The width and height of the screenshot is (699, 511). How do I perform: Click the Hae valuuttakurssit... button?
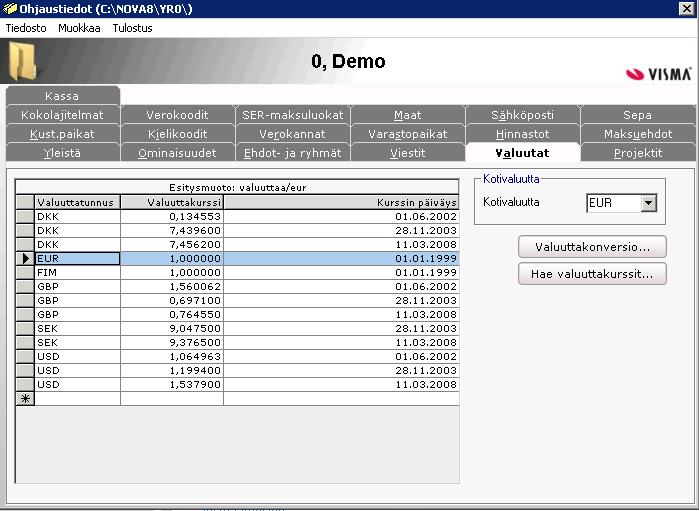[592, 274]
